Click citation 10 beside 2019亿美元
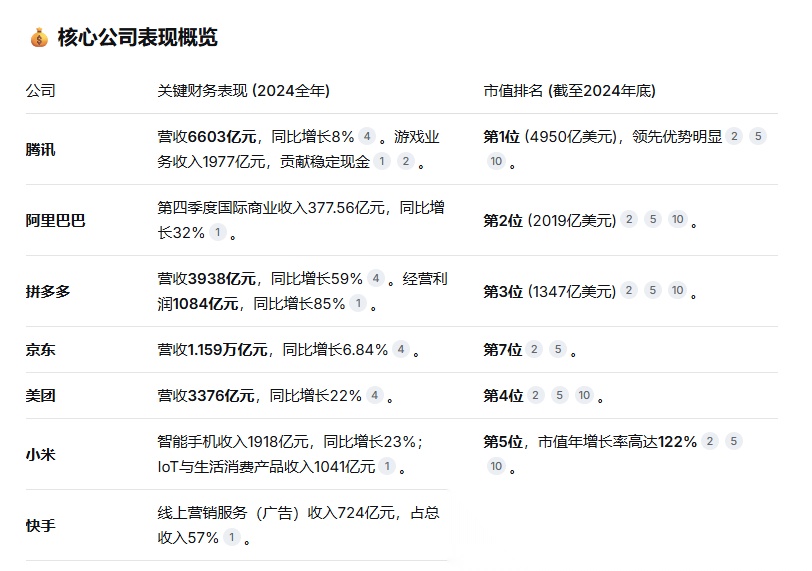Screen dimensions: 812x571 [x=678, y=219]
